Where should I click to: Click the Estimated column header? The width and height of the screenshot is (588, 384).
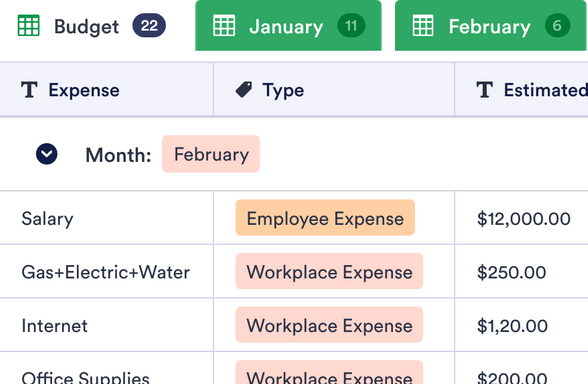(x=521, y=90)
